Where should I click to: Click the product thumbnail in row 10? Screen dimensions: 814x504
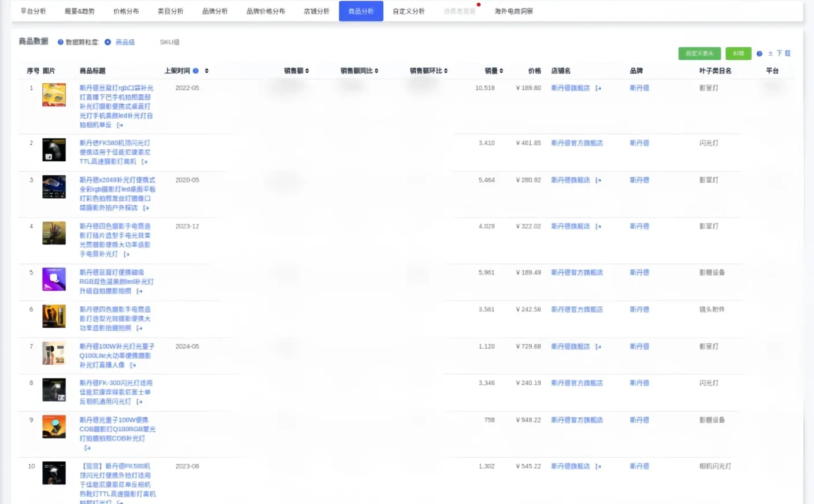(x=54, y=473)
